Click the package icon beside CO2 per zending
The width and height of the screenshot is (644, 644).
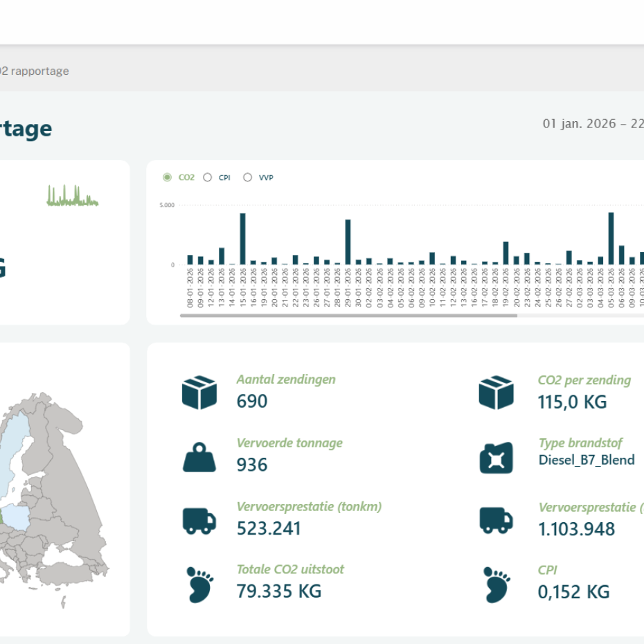click(496, 392)
